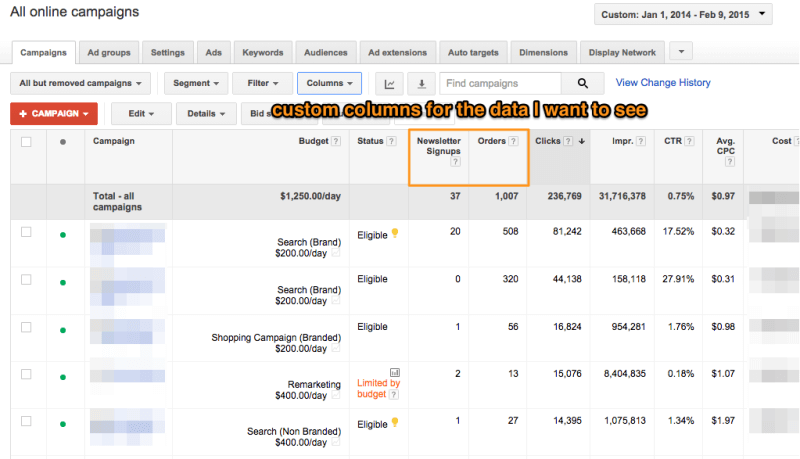Image resolution: width=800 pixels, height=459 pixels.
Task: Open the Segment dropdown
Action: coord(196,83)
